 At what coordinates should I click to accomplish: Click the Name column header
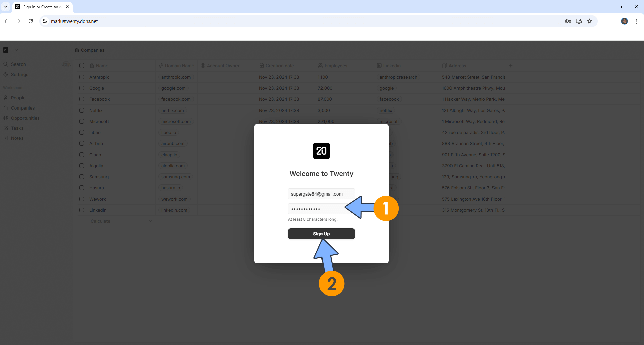[x=99, y=66]
